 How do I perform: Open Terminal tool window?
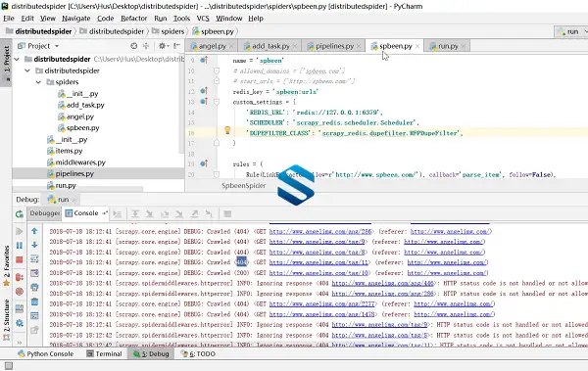104,353
